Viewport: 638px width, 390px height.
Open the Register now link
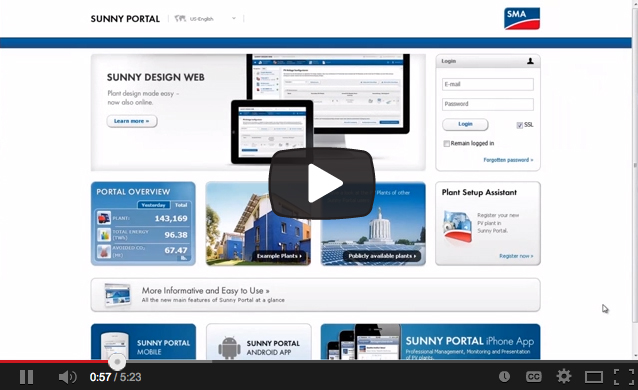coord(516,256)
